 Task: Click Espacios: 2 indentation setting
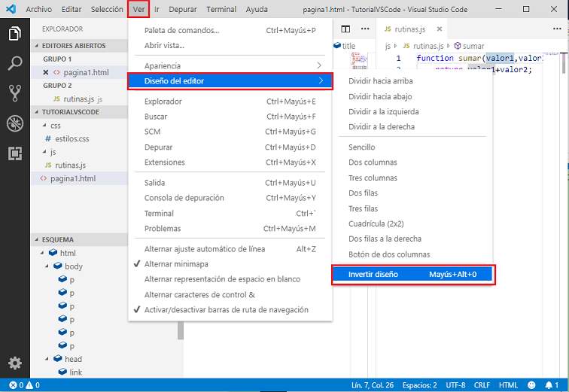[419, 385]
